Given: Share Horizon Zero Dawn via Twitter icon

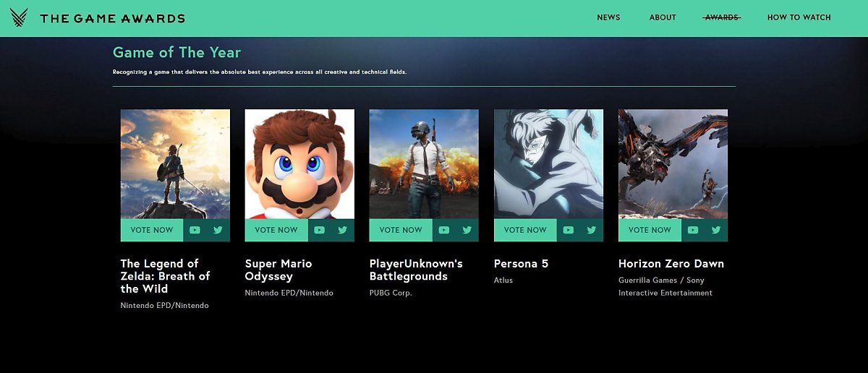Looking at the screenshot, I should [716, 230].
